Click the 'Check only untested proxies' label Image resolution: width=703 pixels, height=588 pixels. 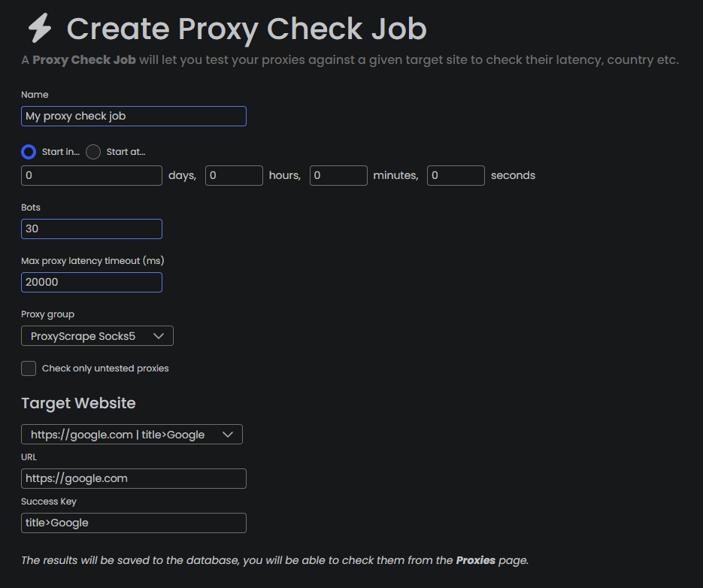click(x=105, y=368)
